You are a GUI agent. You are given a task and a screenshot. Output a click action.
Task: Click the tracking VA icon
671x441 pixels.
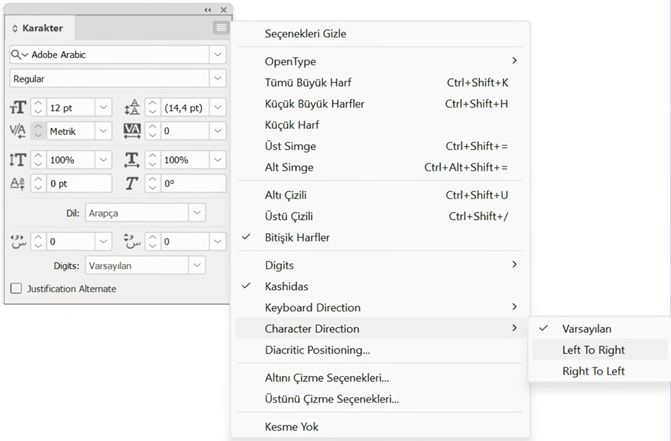pos(132,131)
